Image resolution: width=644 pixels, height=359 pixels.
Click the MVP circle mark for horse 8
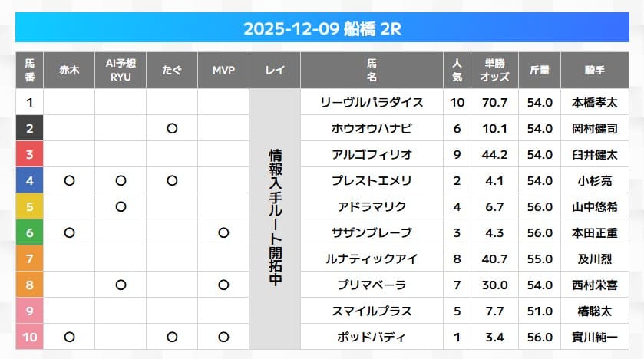pyautogui.click(x=223, y=285)
